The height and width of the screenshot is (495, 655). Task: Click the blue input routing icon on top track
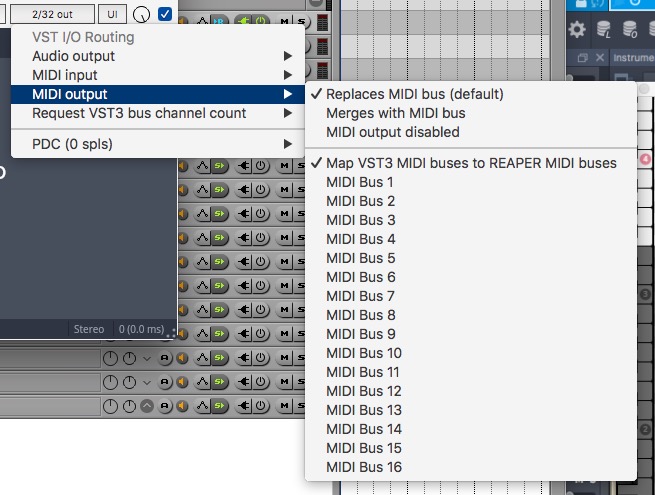(218, 20)
